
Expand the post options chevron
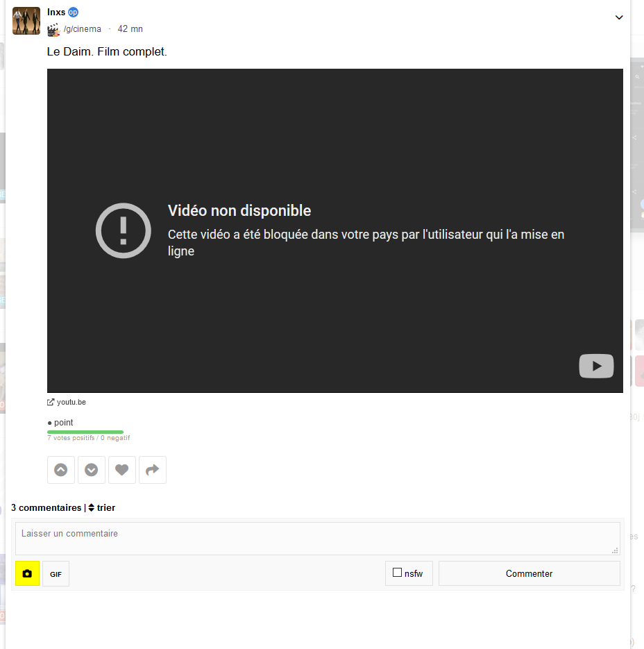[619, 17]
